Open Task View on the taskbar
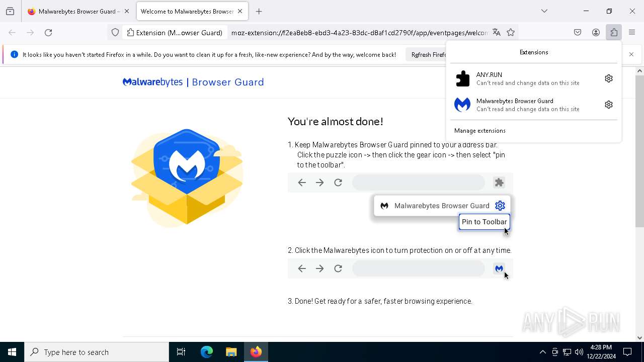644x362 pixels. 181,352
